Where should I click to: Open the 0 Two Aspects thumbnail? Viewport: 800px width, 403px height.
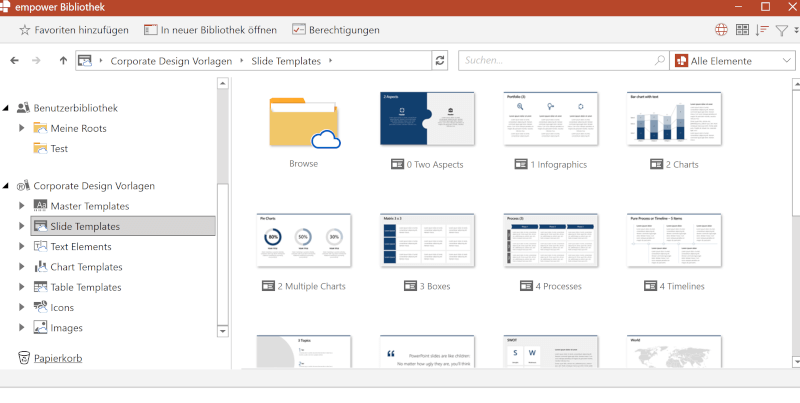(428, 118)
